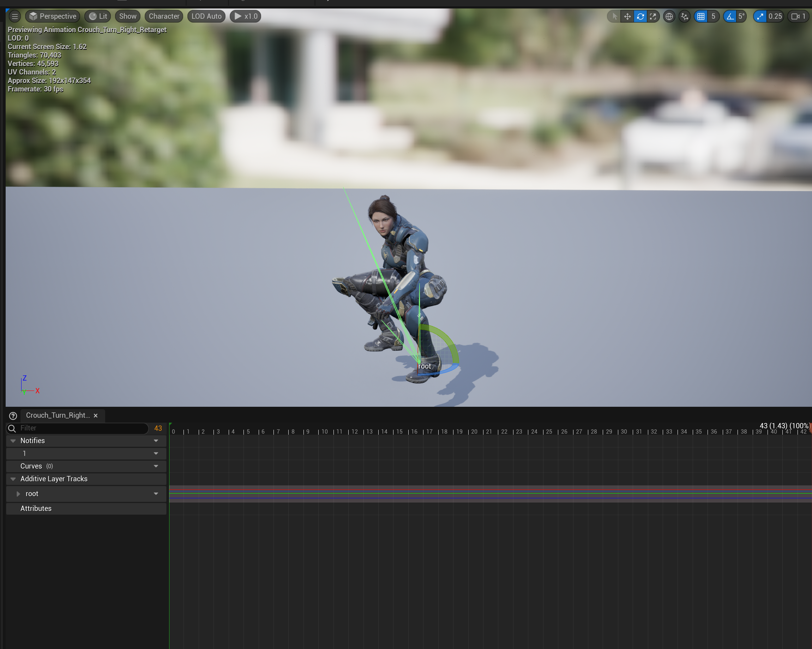Image resolution: width=812 pixels, height=649 pixels.
Task: Open the Perspective view mode menu
Action: (53, 16)
